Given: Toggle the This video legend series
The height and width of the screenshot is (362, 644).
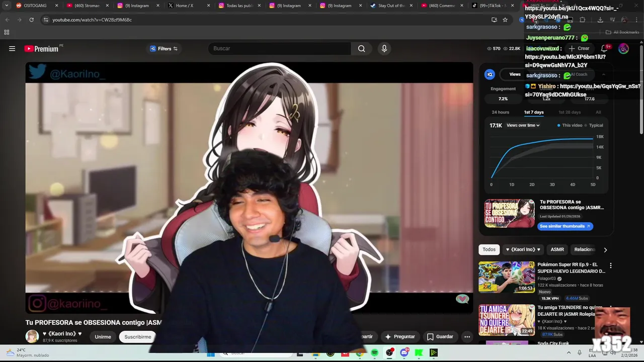Looking at the screenshot, I should 570,125.
